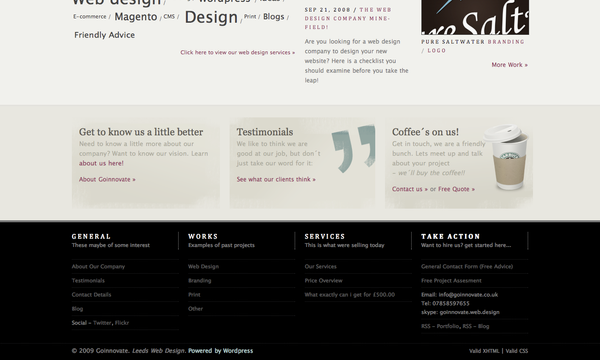The image size is (600, 360).
Task: Click the GENERAL footer column heading
Action: pyautogui.click(x=91, y=237)
